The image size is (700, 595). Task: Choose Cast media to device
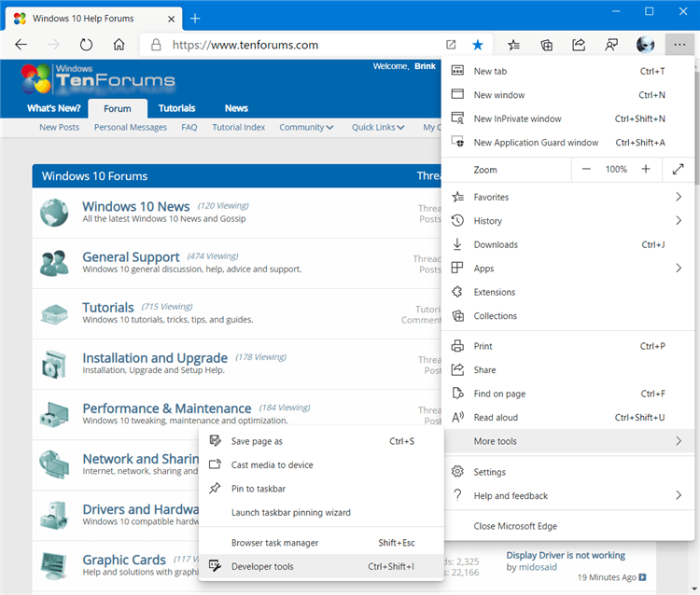click(x=321, y=464)
